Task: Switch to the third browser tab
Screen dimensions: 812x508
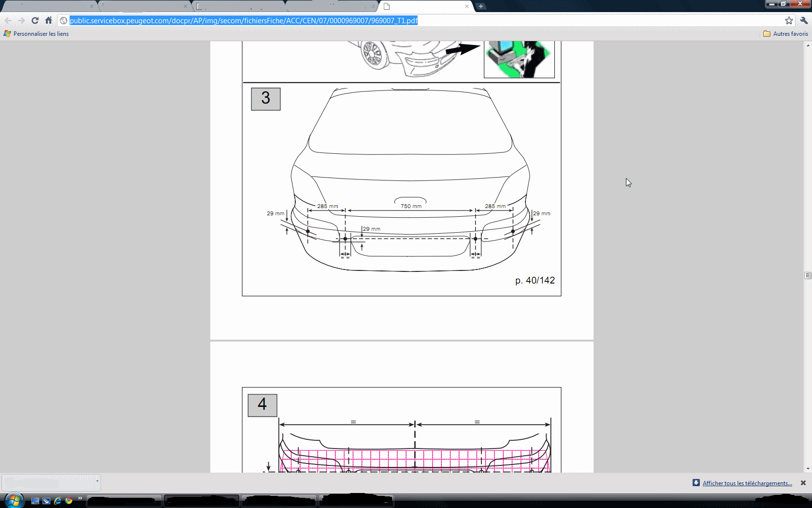Action: (x=238, y=6)
